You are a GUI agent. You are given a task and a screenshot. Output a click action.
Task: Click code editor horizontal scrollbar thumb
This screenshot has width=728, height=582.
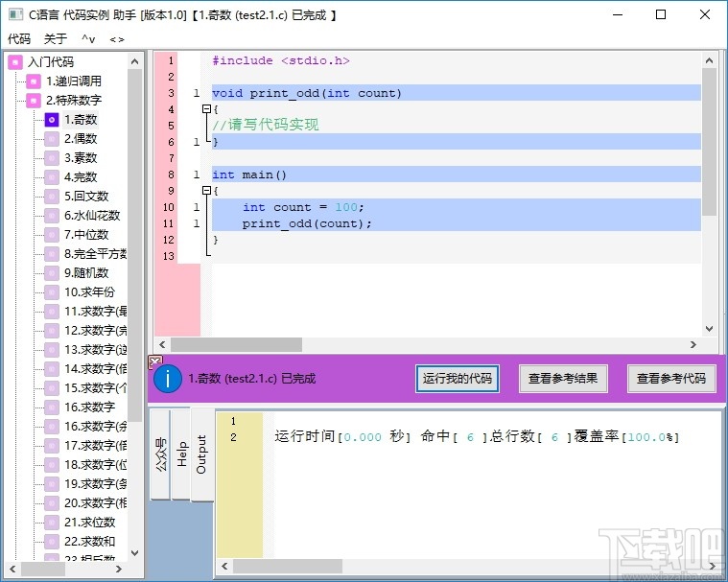pos(236,345)
